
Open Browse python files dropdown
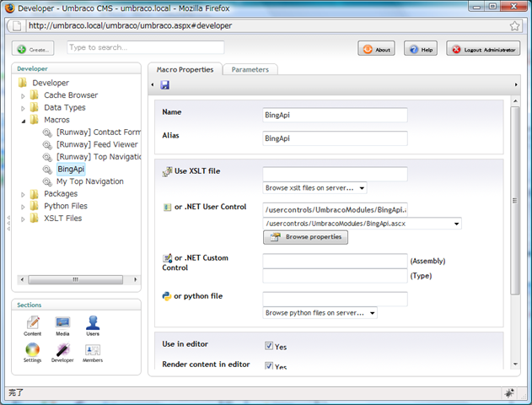pyautogui.click(x=320, y=313)
